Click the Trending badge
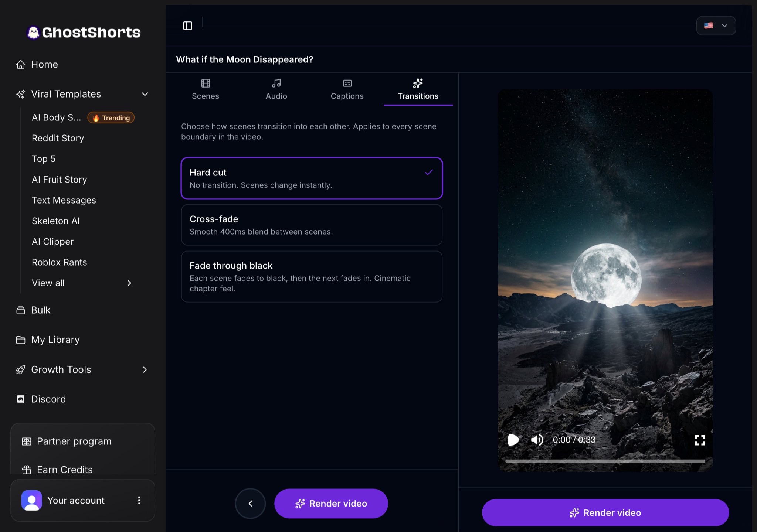Viewport: 757px width, 532px height. (x=111, y=118)
